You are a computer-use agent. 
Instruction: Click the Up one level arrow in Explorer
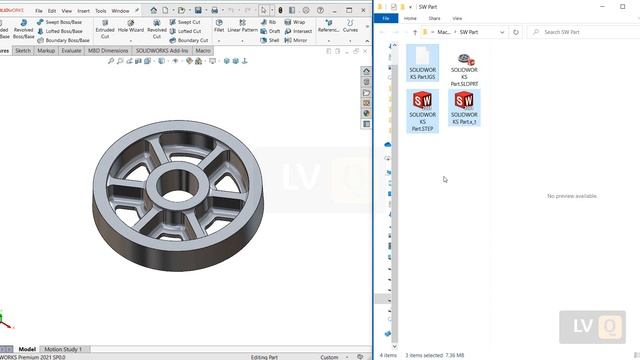pyautogui.click(x=415, y=32)
